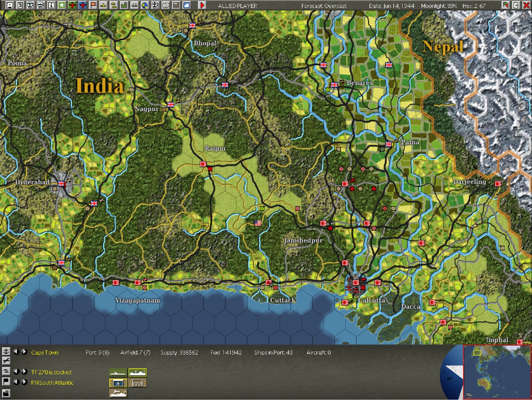Toggle the highlighted transport ship filter button

click(138, 373)
